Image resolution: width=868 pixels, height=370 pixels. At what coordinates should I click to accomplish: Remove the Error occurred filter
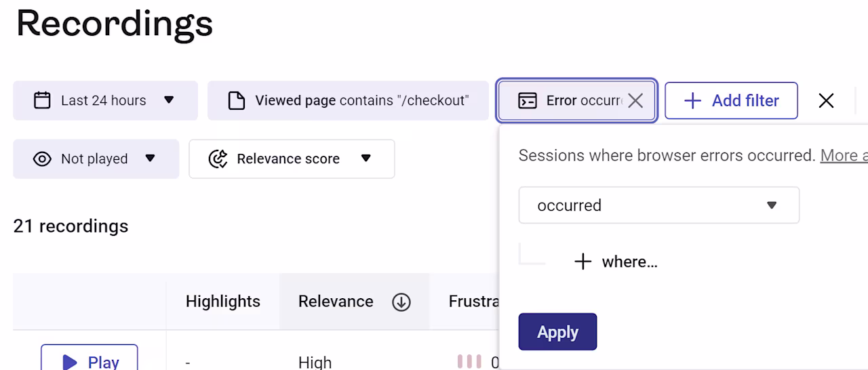635,100
